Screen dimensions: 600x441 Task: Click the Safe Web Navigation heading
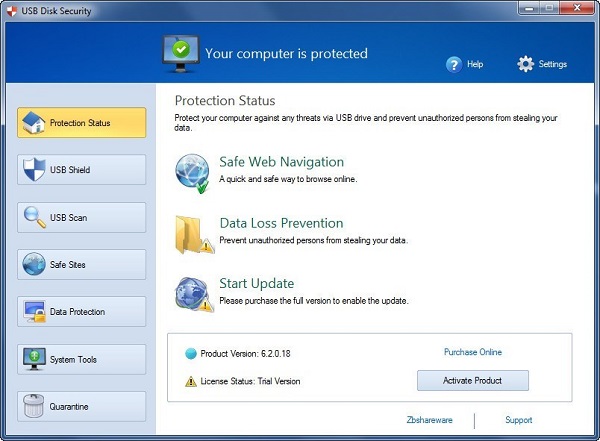[281, 162]
